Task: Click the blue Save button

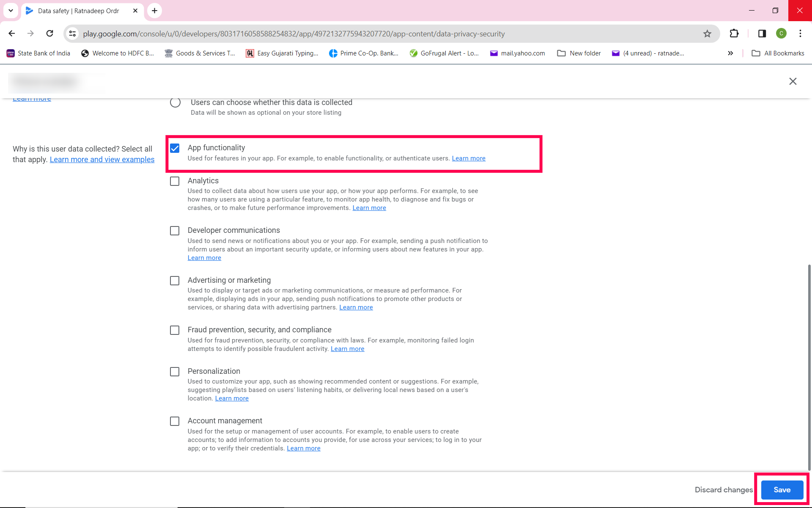Action: (x=782, y=490)
